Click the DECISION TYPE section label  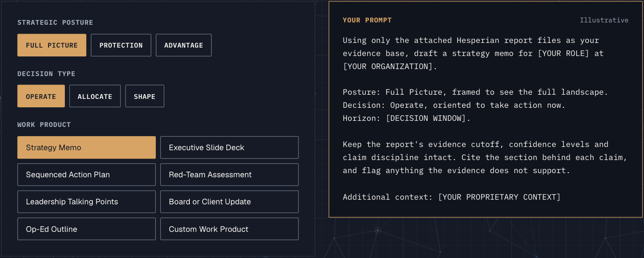(46, 74)
